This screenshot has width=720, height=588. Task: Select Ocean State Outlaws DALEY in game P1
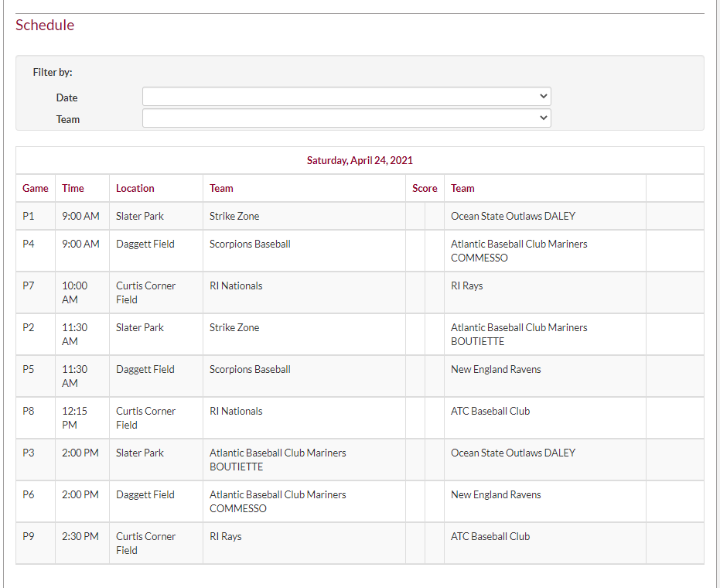tap(513, 216)
